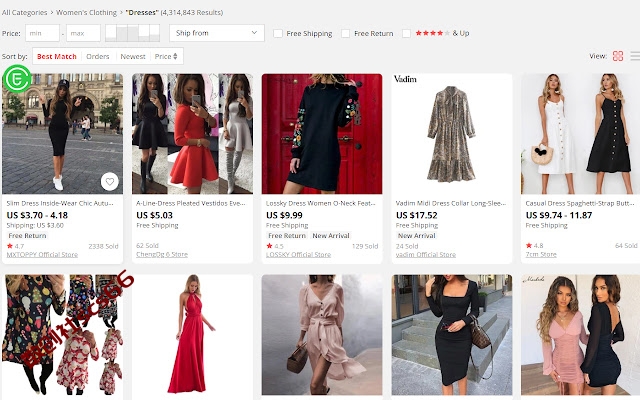Add the Slim Dress to wishlist heart

click(x=110, y=182)
